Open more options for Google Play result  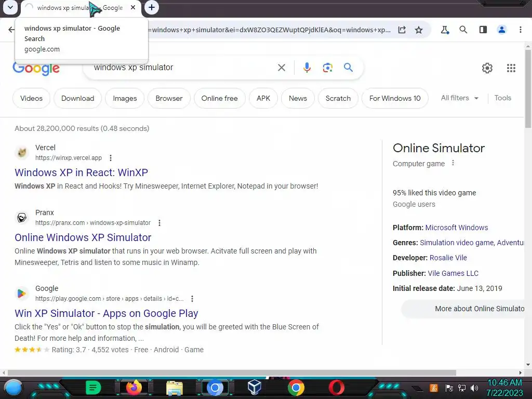[192, 299]
